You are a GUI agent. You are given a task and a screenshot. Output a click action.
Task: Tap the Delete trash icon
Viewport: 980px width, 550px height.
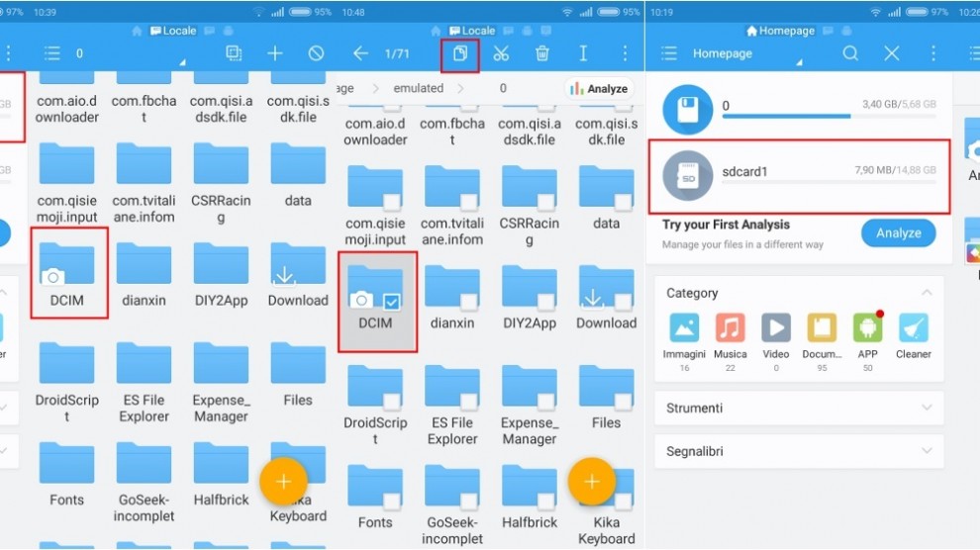pyautogui.click(x=542, y=53)
